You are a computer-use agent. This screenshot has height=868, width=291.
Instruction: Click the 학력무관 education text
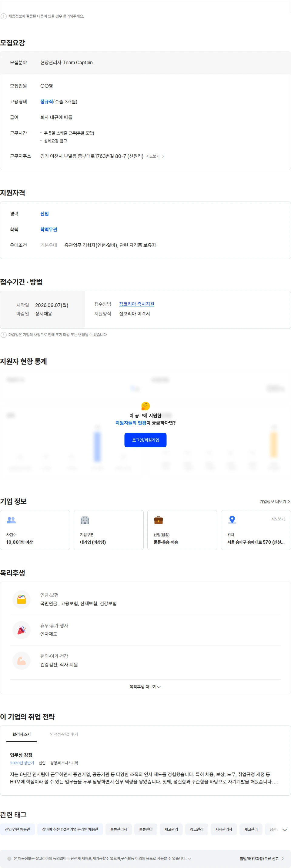pos(49,229)
